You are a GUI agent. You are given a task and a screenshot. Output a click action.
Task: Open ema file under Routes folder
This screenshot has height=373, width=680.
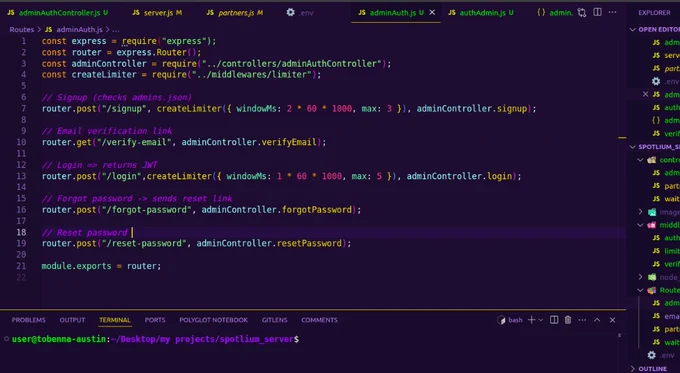click(666, 316)
